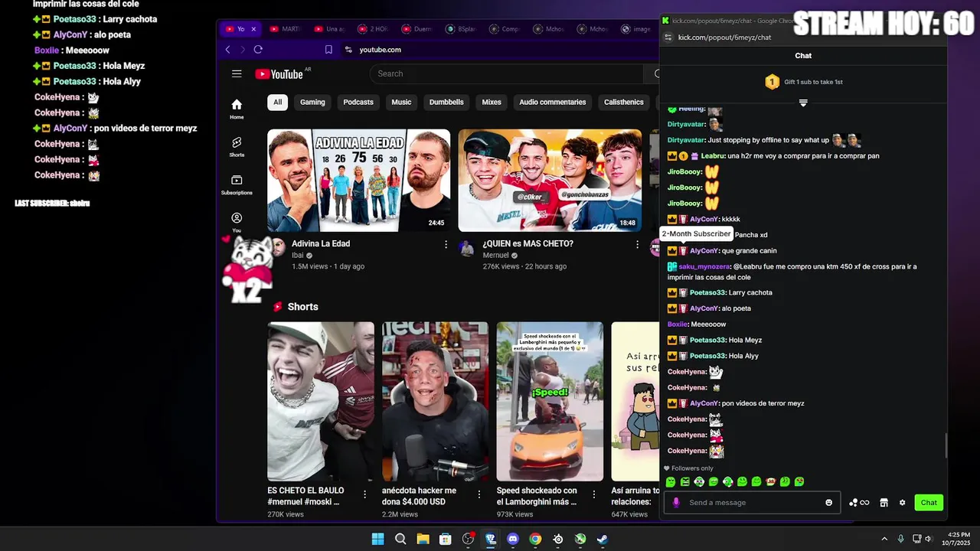Open Subscriptions in the YouTube sidebar
Image resolution: width=980 pixels, height=551 pixels.
[237, 184]
